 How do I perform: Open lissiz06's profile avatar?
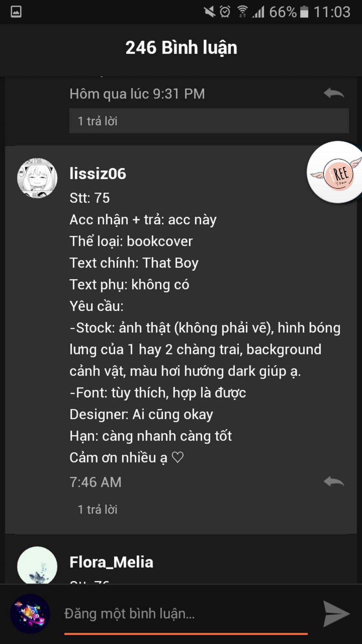tap(37, 178)
